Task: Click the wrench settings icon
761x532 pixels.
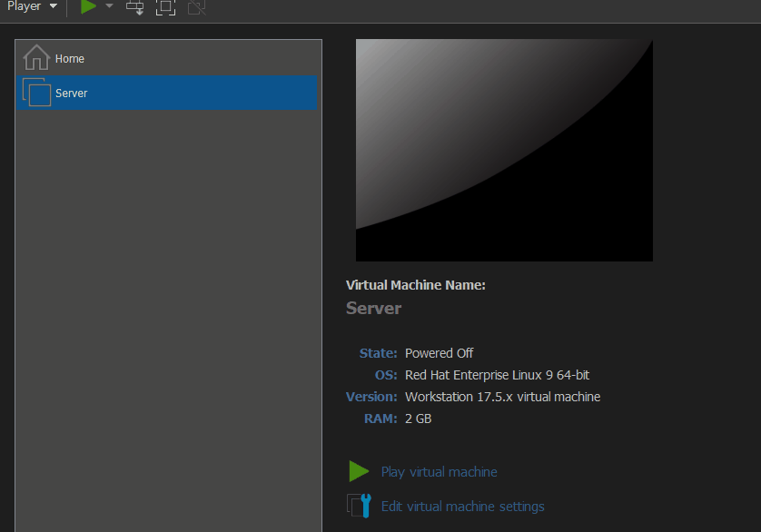Action: pyautogui.click(x=360, y=506)
